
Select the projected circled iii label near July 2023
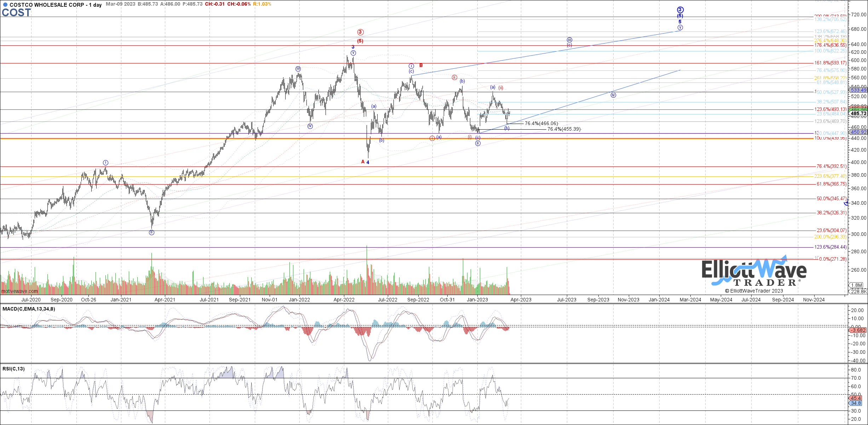point(569,40)
